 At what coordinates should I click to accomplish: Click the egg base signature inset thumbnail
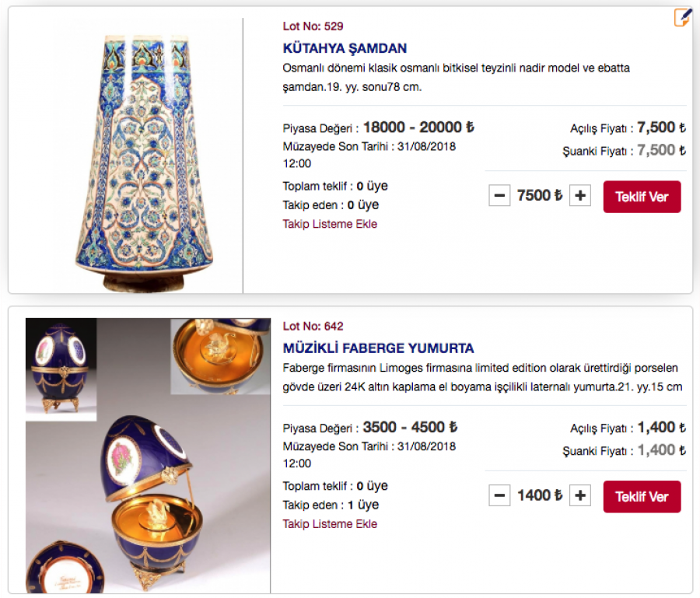(65, 568)
